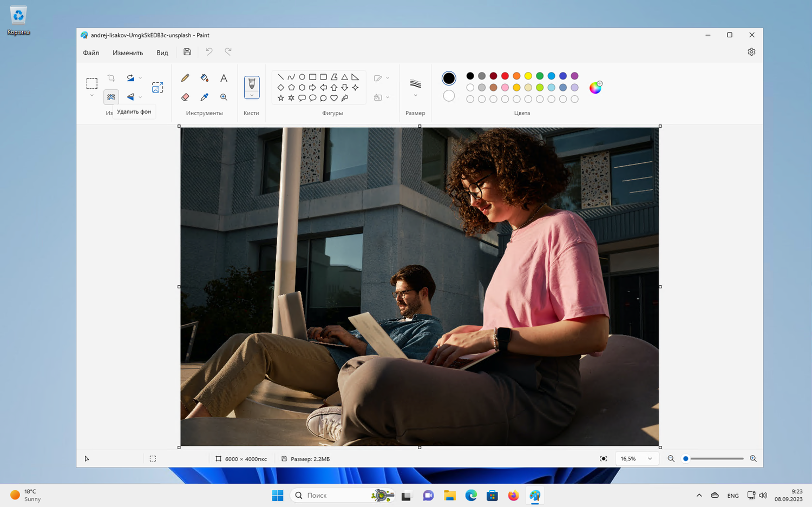Pick the curve shape
The height and width of the screenshot is (507, 812).
coord(291,77)
